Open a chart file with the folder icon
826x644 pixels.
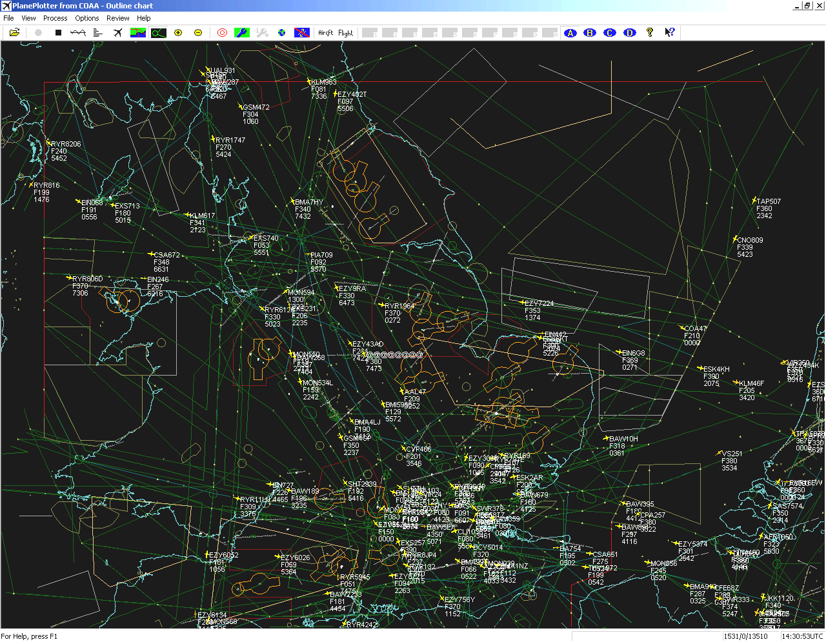[x=14, y=32]
